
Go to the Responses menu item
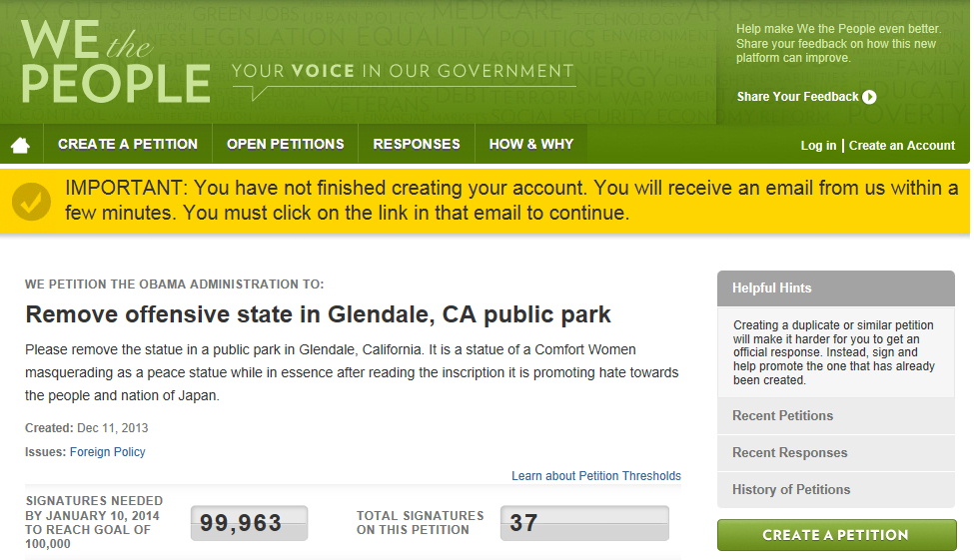pyautogui.click(x=417, y=144)
